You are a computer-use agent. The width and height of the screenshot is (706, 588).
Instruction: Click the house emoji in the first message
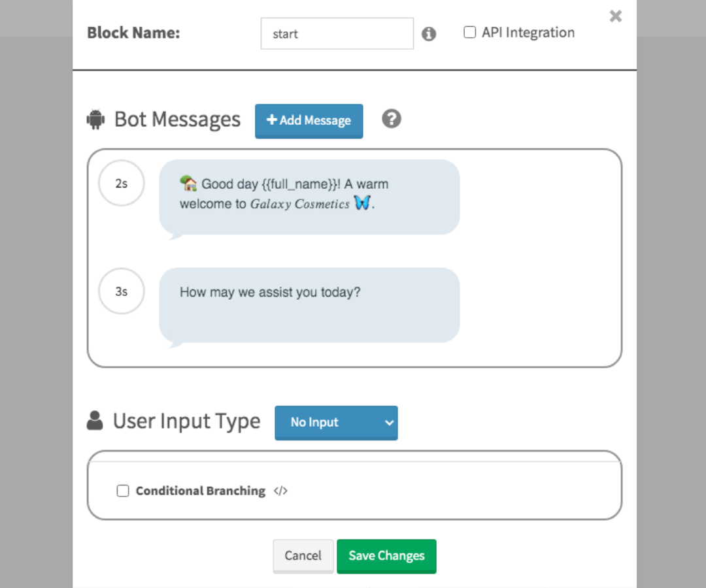click(188, 183)
